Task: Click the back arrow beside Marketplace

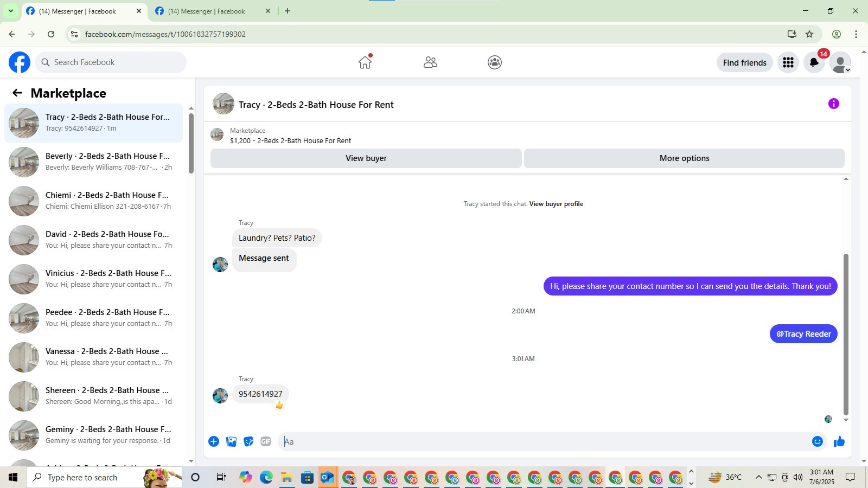Action: (x=17, y=93)
